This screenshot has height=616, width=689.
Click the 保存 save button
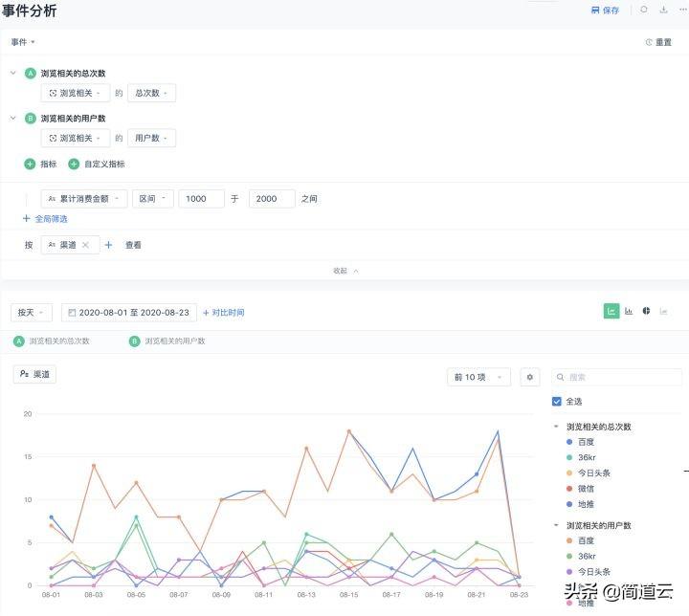(x=605, y=11)
